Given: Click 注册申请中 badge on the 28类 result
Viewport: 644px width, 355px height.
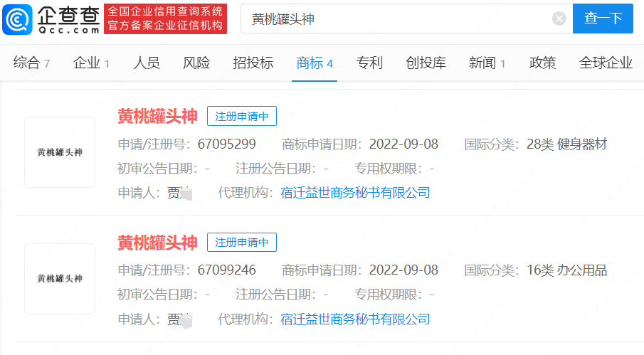Looking at the screenshot, I should pos(242,116).
